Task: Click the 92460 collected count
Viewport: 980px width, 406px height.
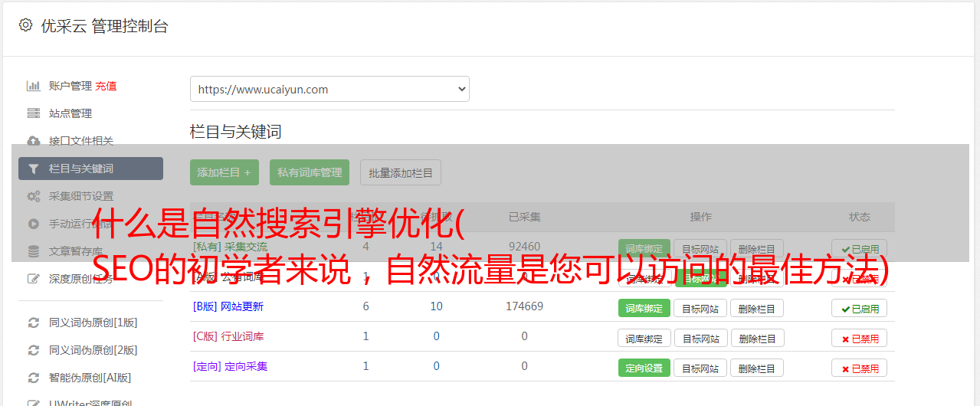Action: coord(524,247)
